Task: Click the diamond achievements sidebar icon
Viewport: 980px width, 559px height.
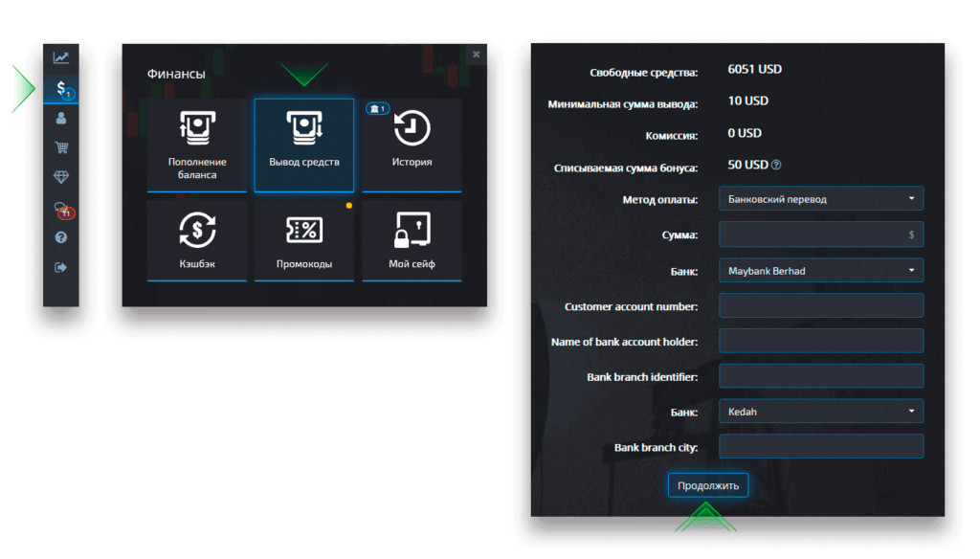Action: click(61, 177)
